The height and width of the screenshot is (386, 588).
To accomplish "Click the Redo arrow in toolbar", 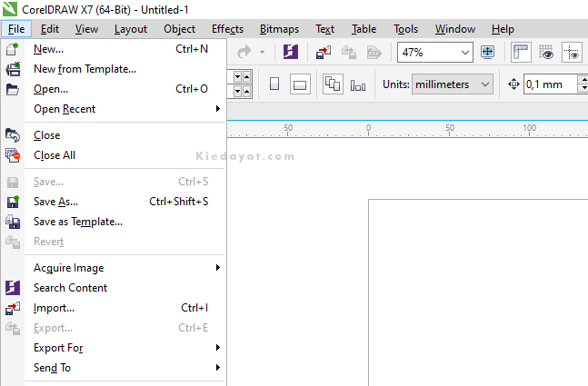I will click(x=244, y=52).
